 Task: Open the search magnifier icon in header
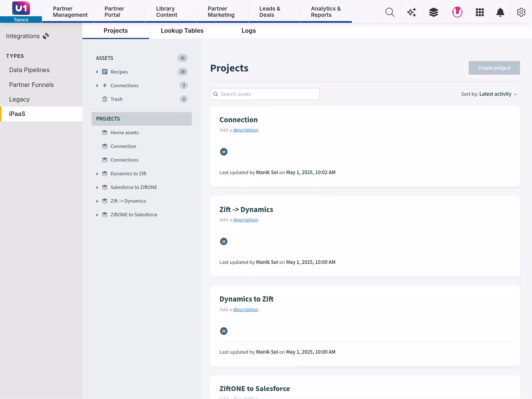pyautogui.click(x=390, y=12)
